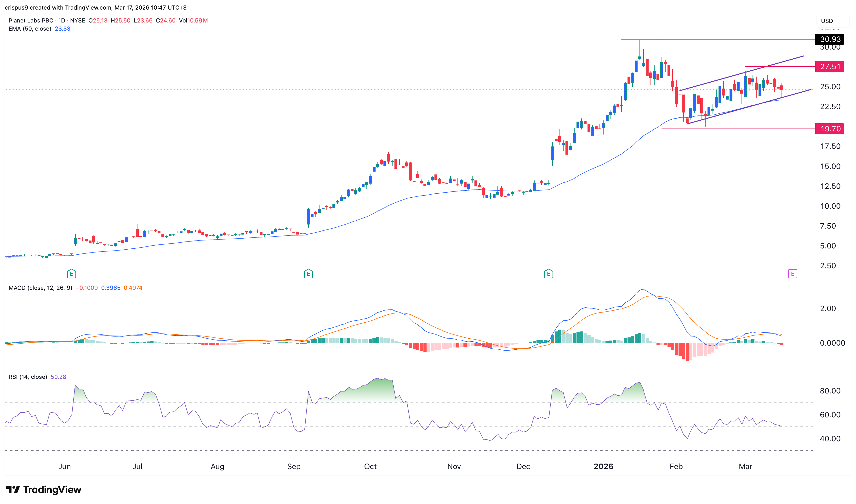Image resolution: width=856 pixels, height=504 pixels.
Task: Click the black horizontal line at 30.93
Action: pos(714,39)
